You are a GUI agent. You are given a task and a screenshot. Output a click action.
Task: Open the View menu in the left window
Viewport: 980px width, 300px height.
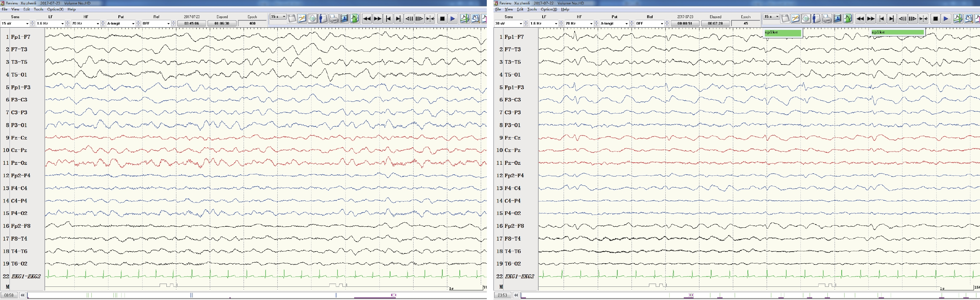[15, 9]
